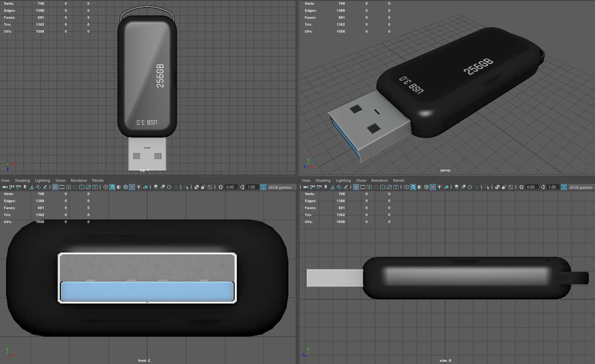Toggle Shadows icon in side view toolbar

(x=446, y=187)
